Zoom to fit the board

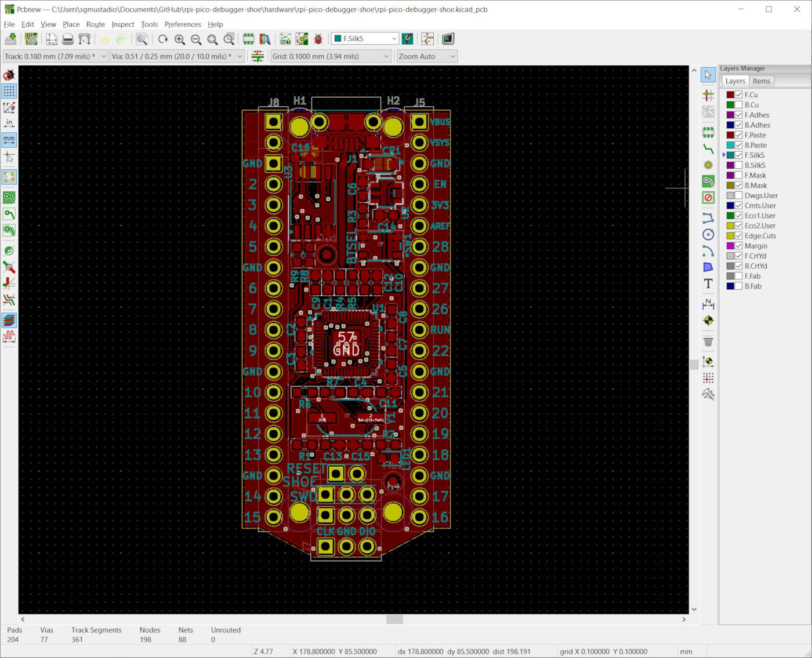[x=212, y=39]
